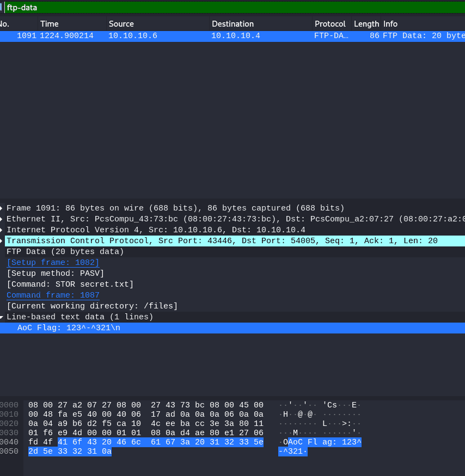The width and height of the screenshot is (465, 476).
Task: Expand Transmission Control Protocol node
Action: click(x=2, y=241)
